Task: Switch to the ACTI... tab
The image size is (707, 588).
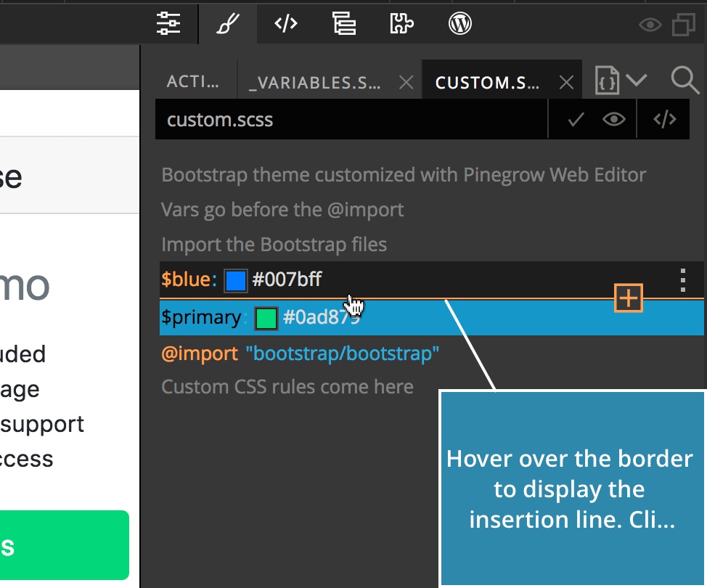Action: point(192,82)
